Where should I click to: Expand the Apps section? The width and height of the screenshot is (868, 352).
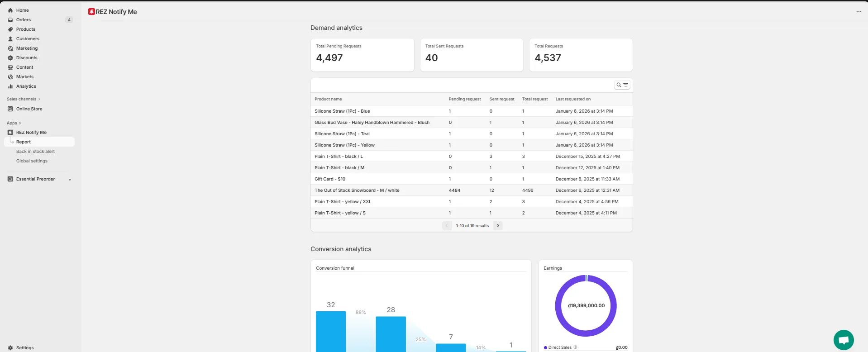pyautogui.click(x=14, y=123)
